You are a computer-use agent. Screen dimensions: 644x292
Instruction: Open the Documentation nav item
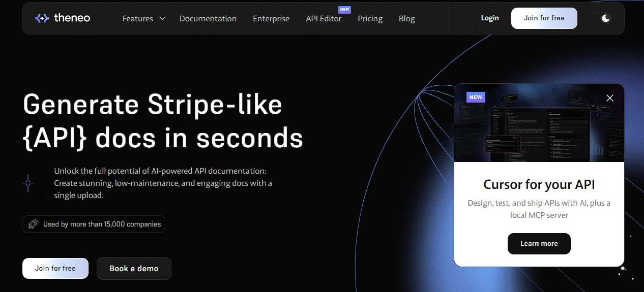tap(208, 18)
